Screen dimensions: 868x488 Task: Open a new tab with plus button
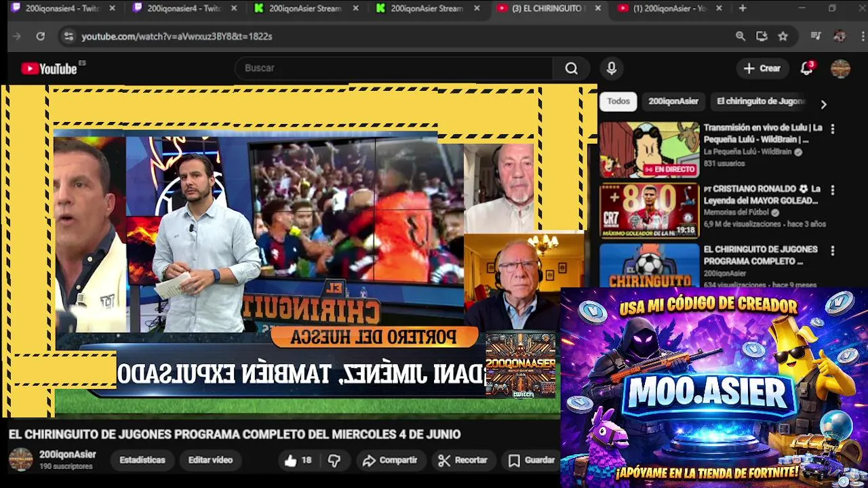(743, 8)
